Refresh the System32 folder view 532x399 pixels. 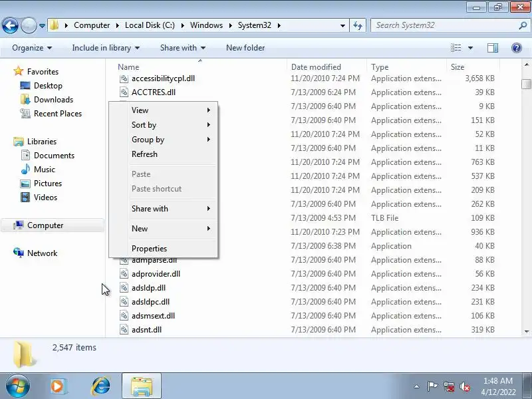[358, 25]
